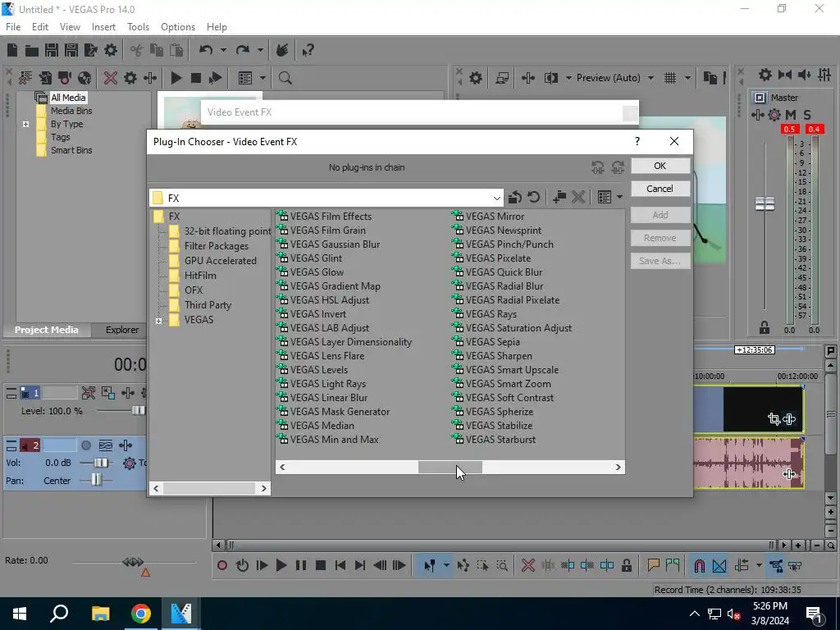Viewport: 840px width, 630px height.
Task: Click audio track Vol slider handle
Action: coord(100,463)
